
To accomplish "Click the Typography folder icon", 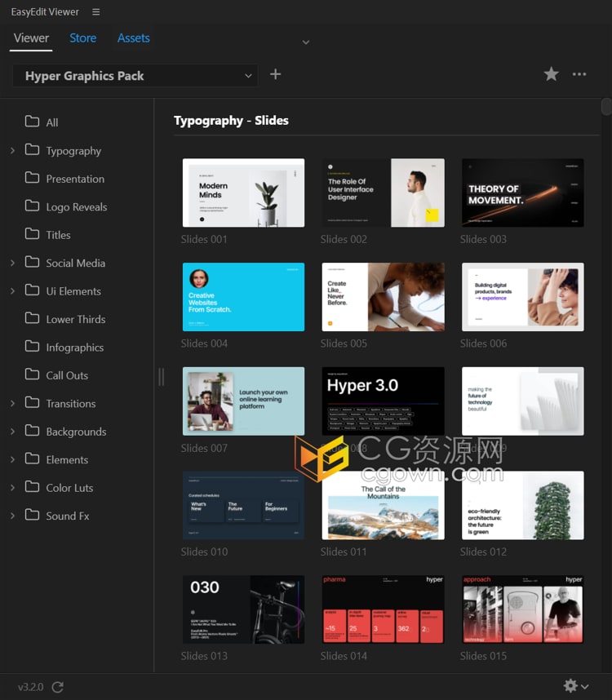I will [32, 149].
